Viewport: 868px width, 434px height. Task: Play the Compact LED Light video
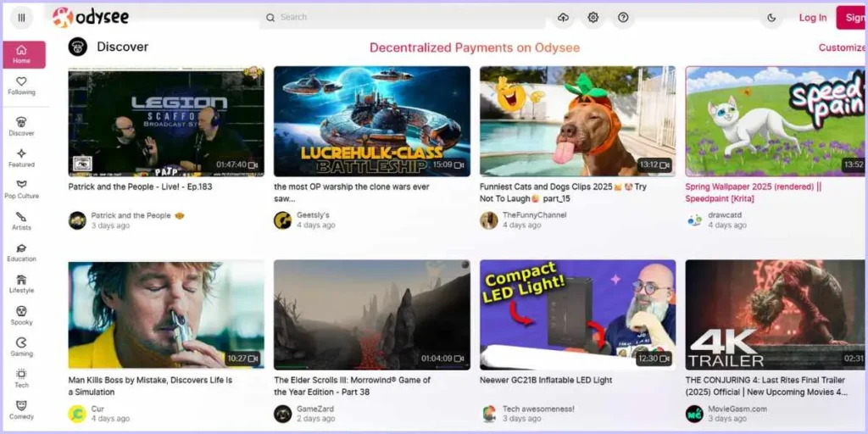point(577,314)
